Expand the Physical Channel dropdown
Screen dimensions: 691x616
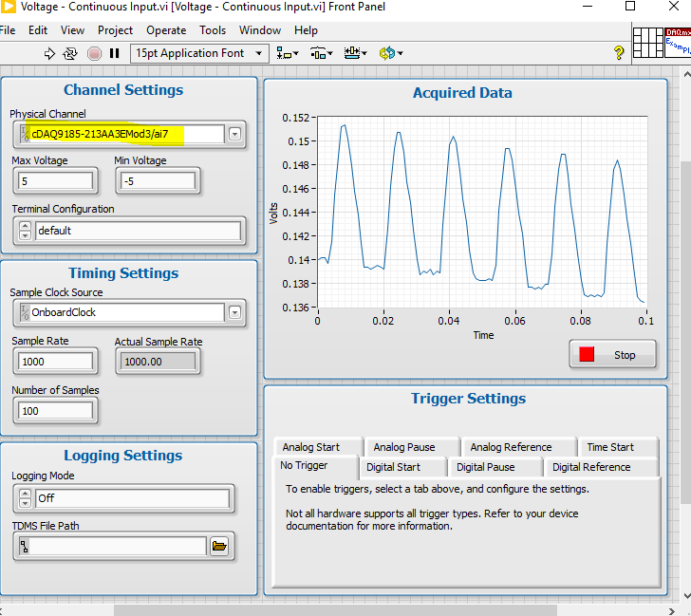234,134
